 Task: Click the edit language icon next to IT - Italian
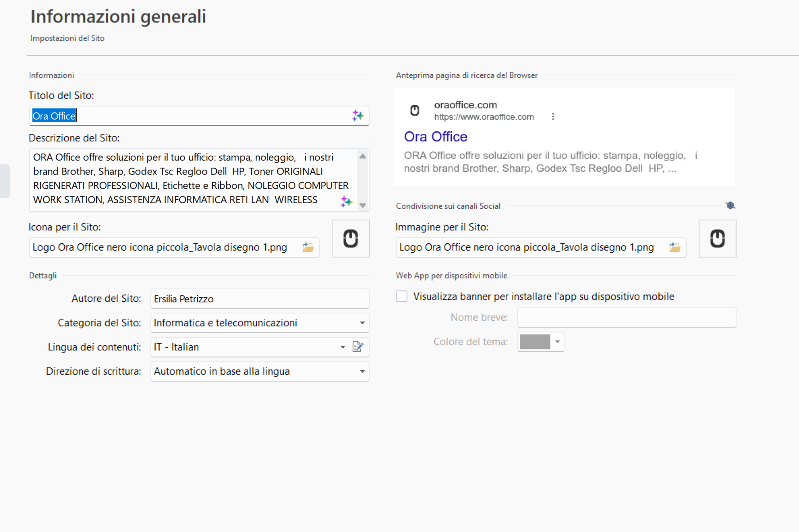[358, 347]
